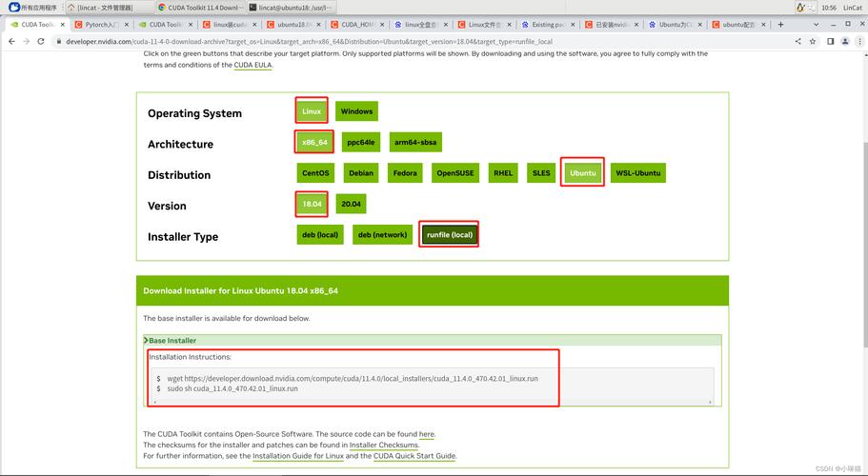Select version 18.04
Viewport: 868px width, 476px height.
(312, 204)
